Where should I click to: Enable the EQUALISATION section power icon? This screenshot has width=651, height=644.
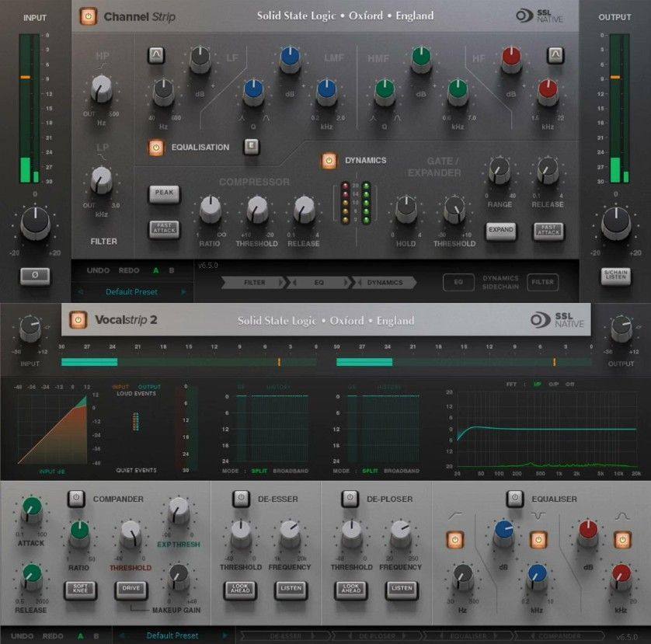pos(158,147)
